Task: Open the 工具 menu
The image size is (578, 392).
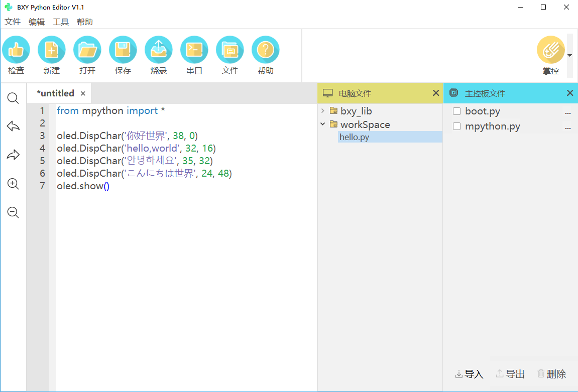Action: [61, 22]
